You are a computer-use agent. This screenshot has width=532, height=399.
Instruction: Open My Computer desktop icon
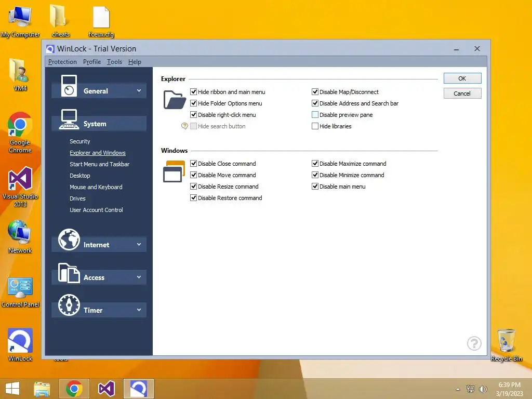pyautogui.click(x=20, y=21)
